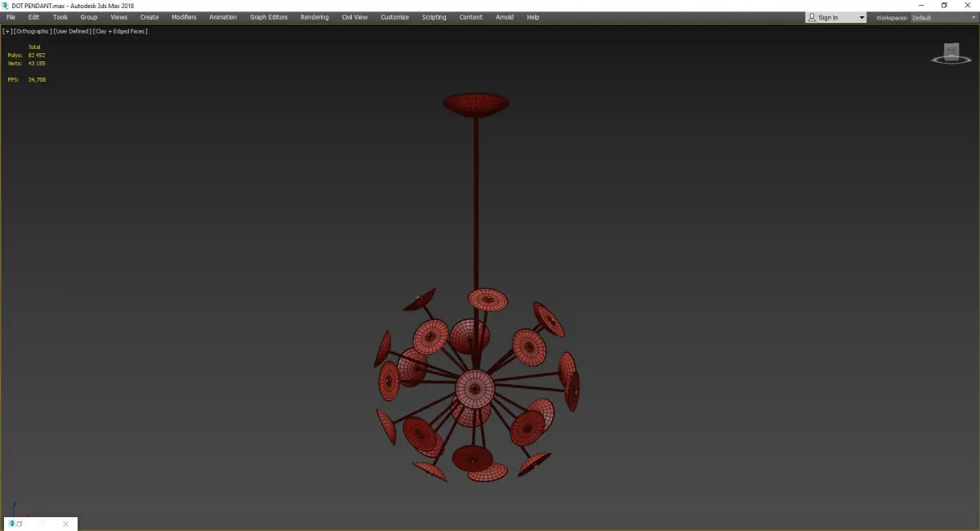Click the 3ds Max application icon in title bar
Viewport: 980px width, 531px height.
(6, 6)
